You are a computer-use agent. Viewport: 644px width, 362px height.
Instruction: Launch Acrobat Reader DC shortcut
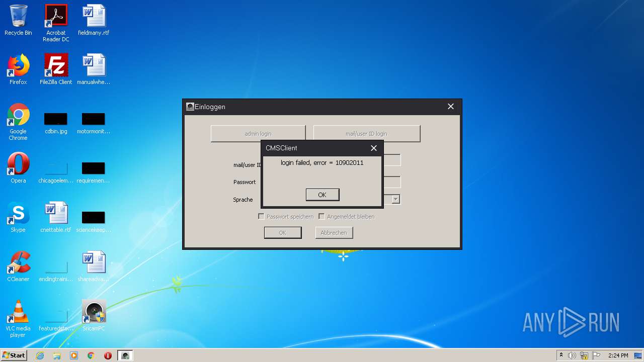tap(56, 23)
